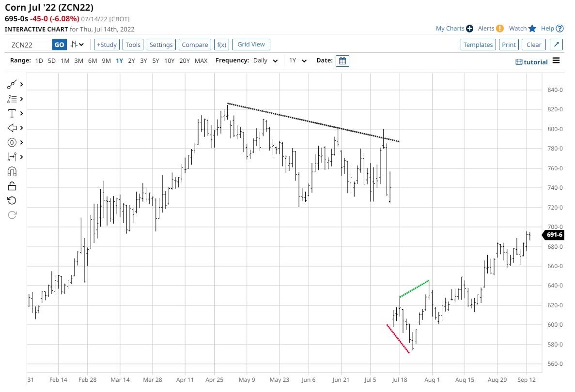The image size is (575, 392).
Task: Select the 1Y range
Action: tap(120, 61)
